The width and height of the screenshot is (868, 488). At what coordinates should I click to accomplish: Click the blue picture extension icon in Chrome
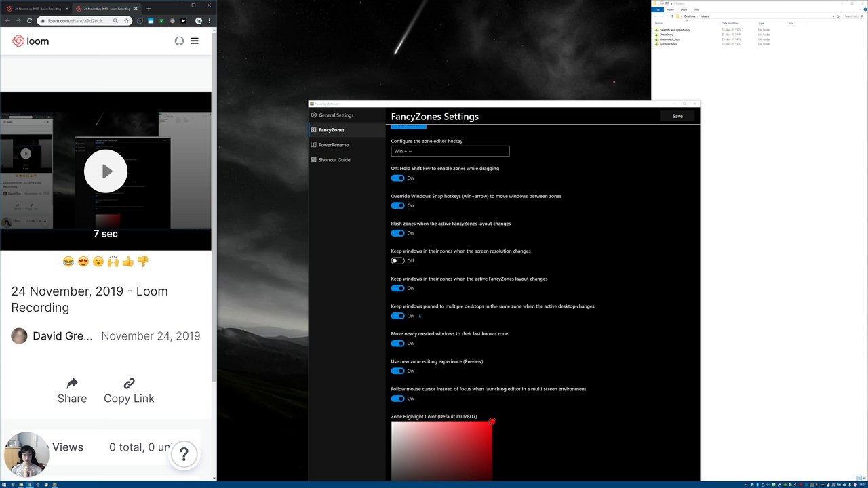[x=151, y=21]
